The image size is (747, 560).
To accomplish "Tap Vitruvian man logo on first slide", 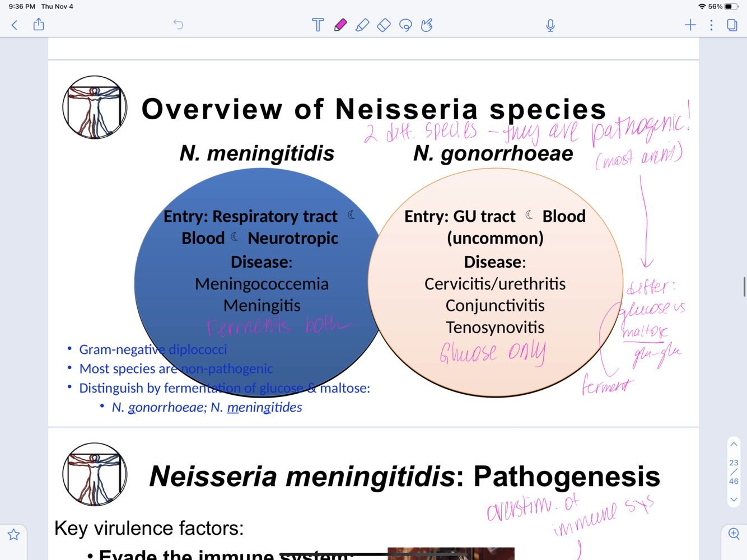I will (x=95, y=108).
